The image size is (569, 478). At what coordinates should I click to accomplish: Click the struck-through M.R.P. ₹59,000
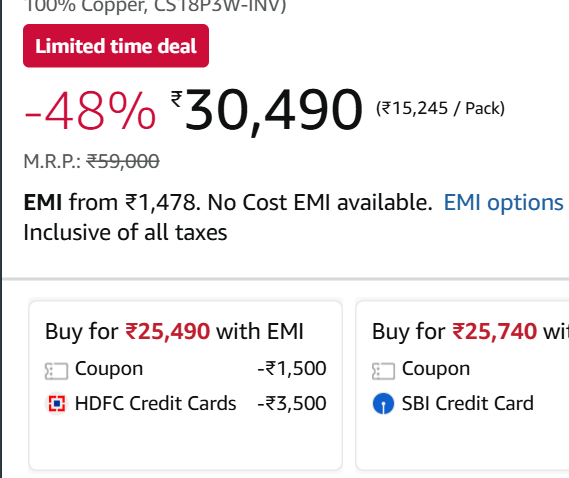123,161
